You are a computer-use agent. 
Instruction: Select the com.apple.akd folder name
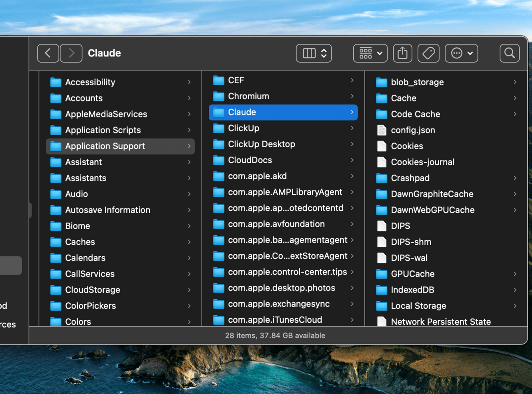click(x=257, y=176)
